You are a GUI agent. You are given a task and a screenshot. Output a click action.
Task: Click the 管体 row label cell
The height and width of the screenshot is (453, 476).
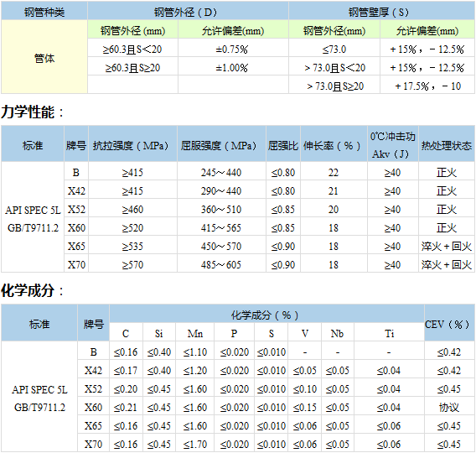[x=44, y=57]
